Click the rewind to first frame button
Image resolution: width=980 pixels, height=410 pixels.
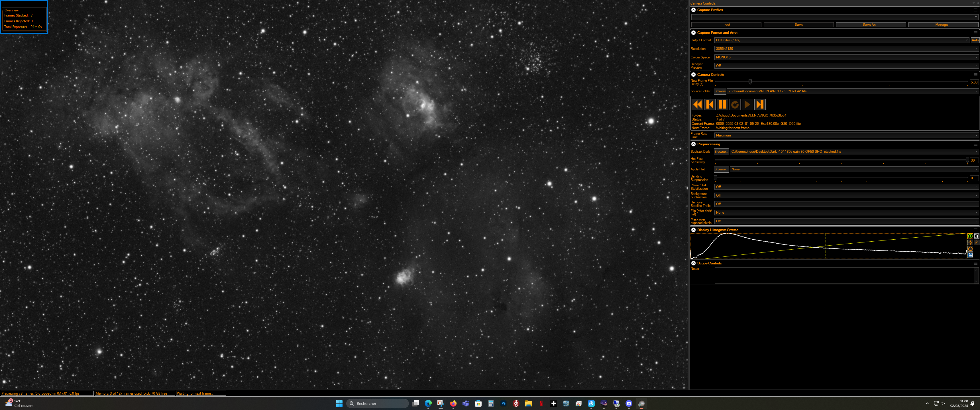[x=697, y=105]
